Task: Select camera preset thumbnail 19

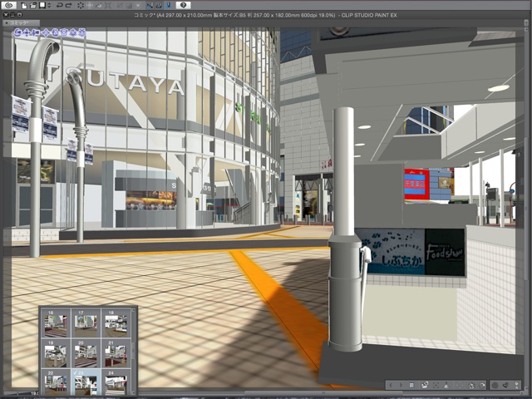Action: pyautogui.click(x=56, y=353)
